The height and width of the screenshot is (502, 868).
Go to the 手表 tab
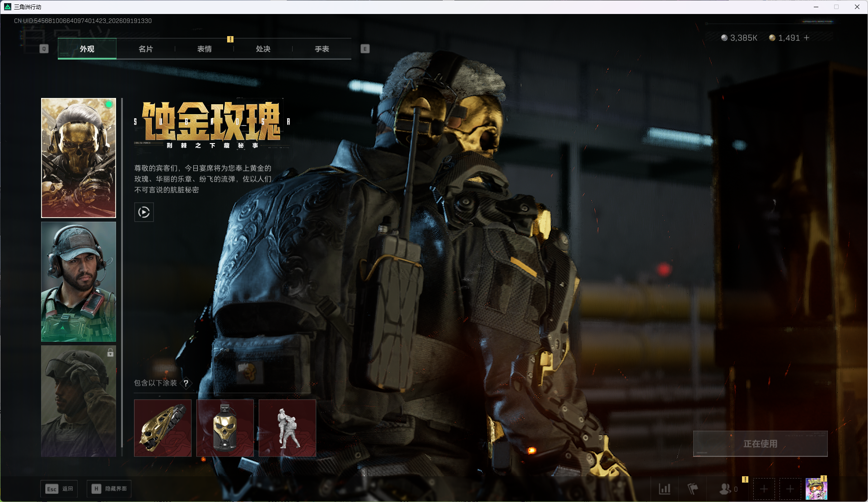click(x=322, y=49)
